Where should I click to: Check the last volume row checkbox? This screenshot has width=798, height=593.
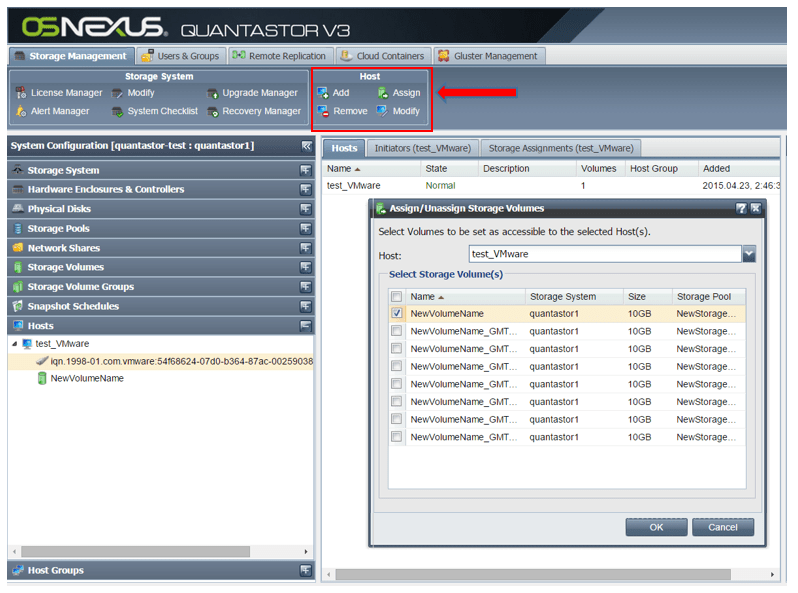pos(397,437)
